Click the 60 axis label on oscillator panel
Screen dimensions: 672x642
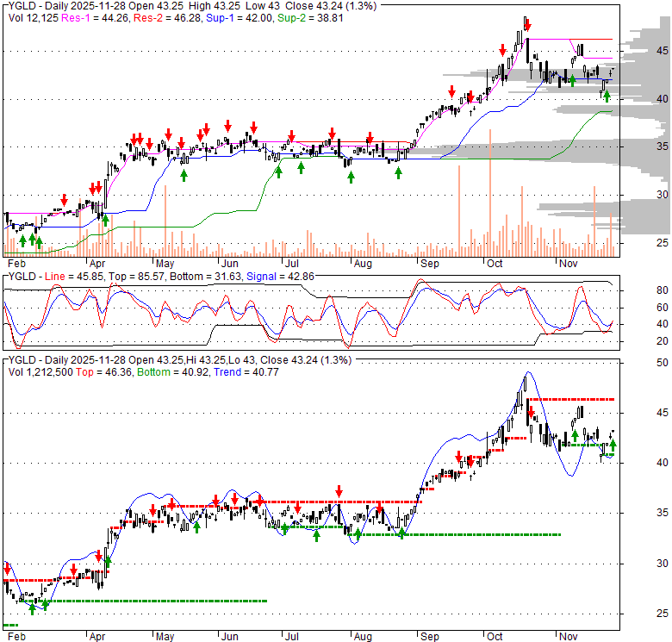pos(663,308)
